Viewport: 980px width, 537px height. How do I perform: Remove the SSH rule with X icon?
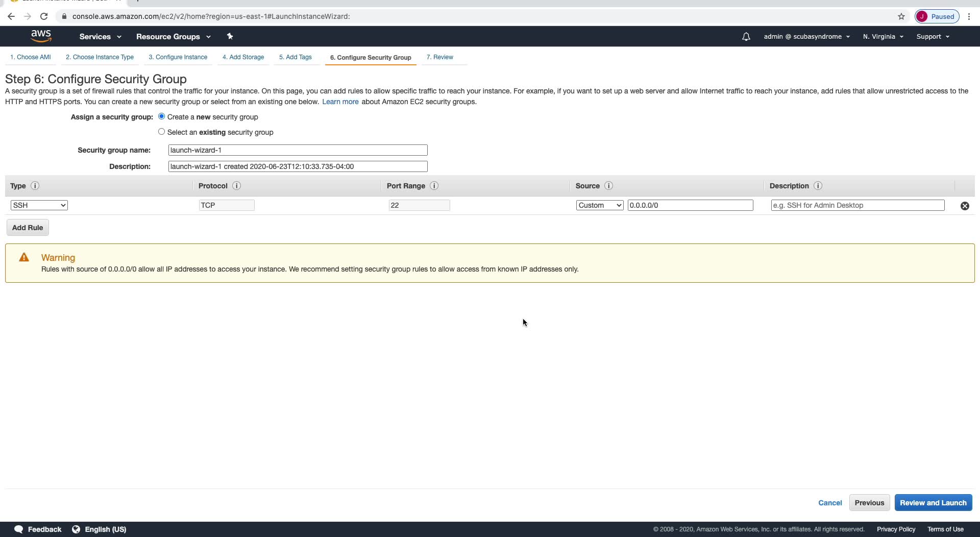(x=965, y=206)
